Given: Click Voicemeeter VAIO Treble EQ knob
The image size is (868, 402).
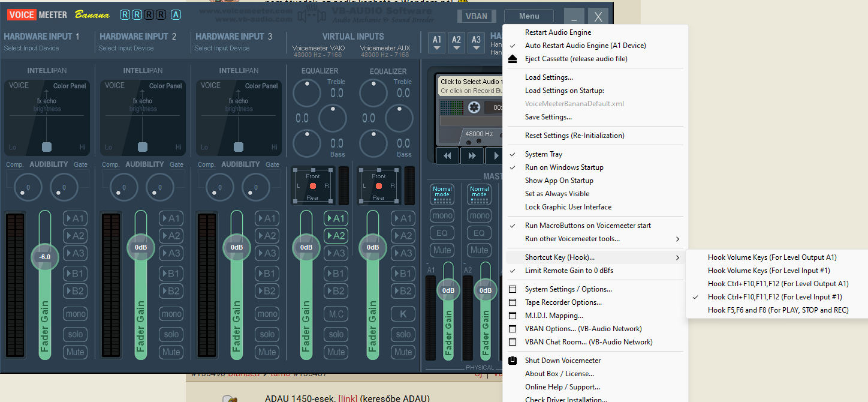Looking at the screenshot, I should [307, 93].
